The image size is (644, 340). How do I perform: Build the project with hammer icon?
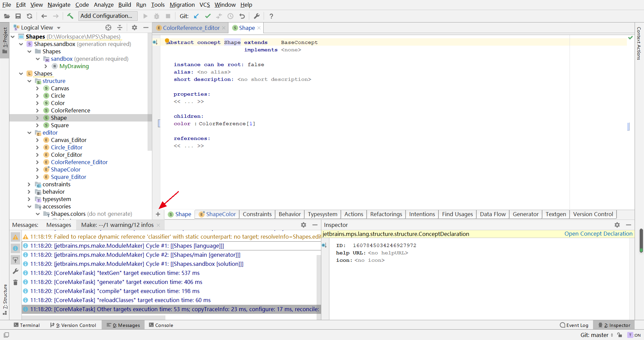point(70,16)
